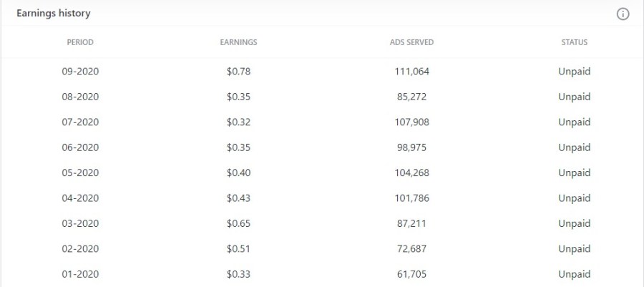The height and width of the screenshot is (287, 644).
Task: Select the 08-2020 period cell
Action: click(80, 97)
